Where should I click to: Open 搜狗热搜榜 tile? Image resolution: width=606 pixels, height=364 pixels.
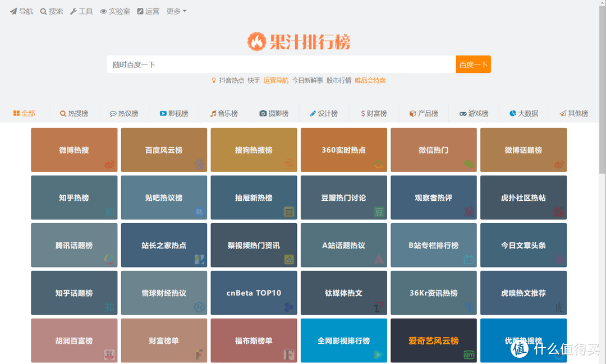click(x=254, y=150)
